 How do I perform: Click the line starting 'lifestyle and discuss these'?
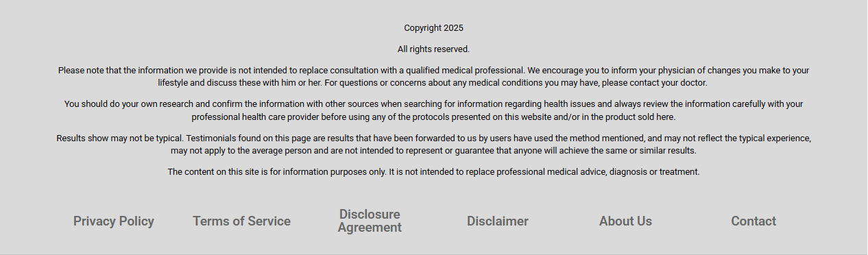[433, 82]
